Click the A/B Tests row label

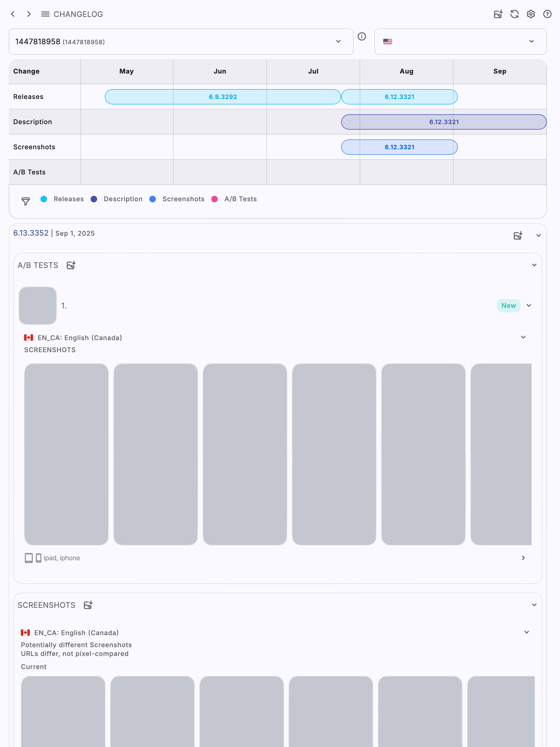click(29, 172)
